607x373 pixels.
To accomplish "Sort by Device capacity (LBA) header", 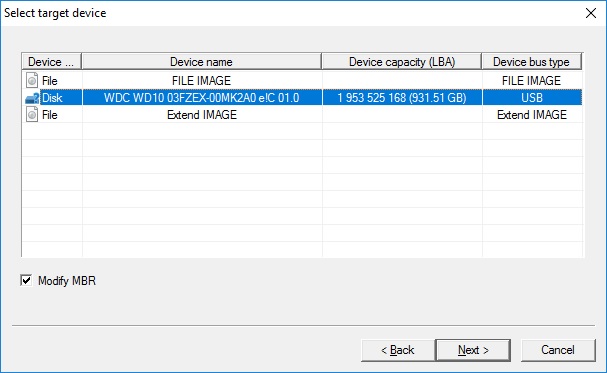I will (401, 62).
